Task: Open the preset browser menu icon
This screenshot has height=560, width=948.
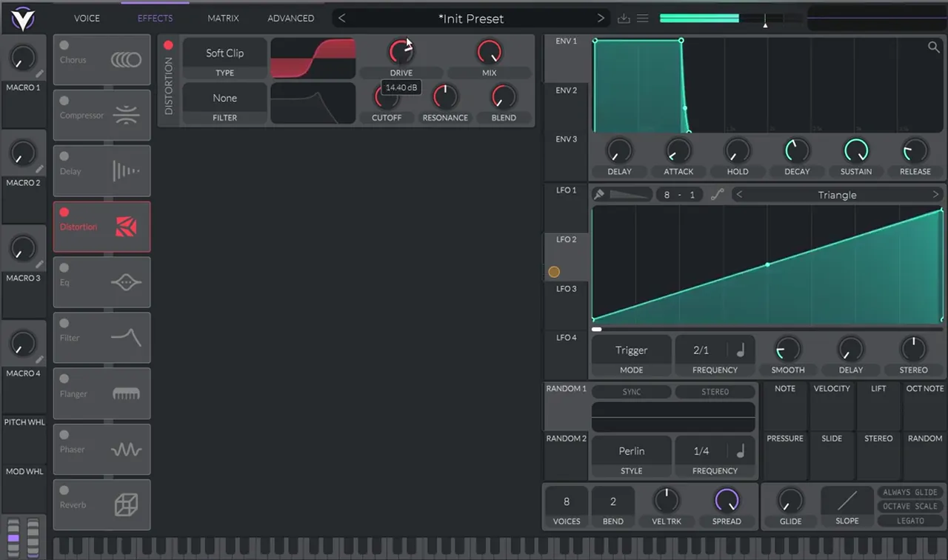Action: tap(643, 18)
